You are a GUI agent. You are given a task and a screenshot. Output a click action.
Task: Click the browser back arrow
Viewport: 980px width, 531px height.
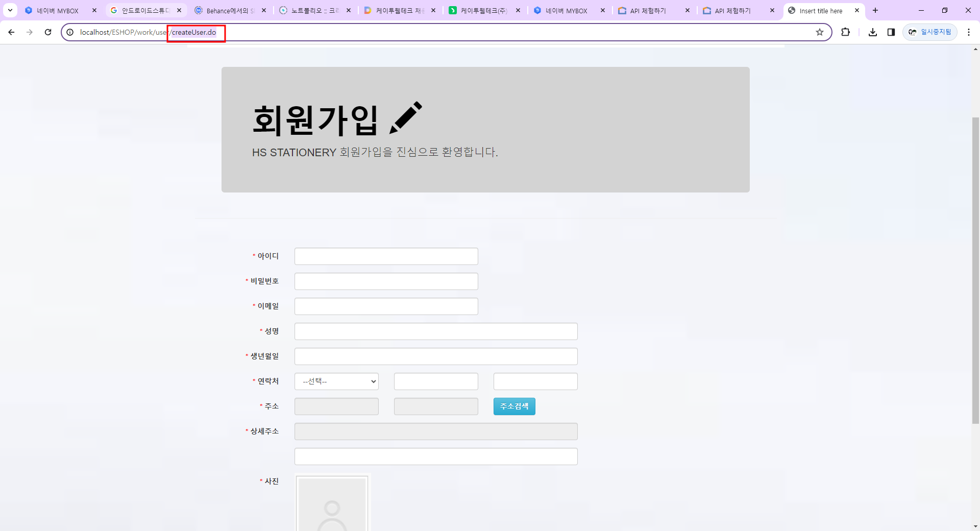click(x=11, y=32)
